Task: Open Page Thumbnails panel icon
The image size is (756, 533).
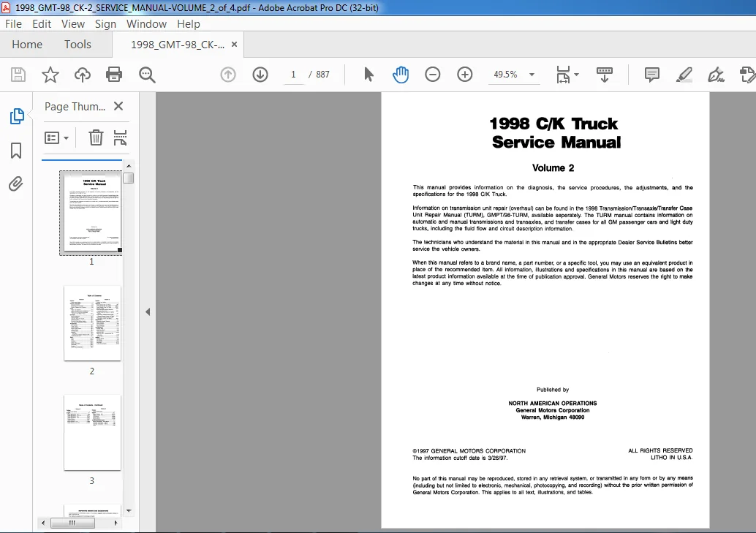Action: pos(16,116)
